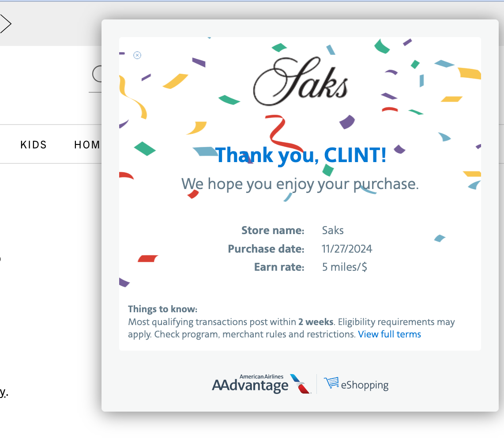Open the KIDS navigation menu
Image resolution: width=504 pixels, height=439 pixels.
coord(34,145)
